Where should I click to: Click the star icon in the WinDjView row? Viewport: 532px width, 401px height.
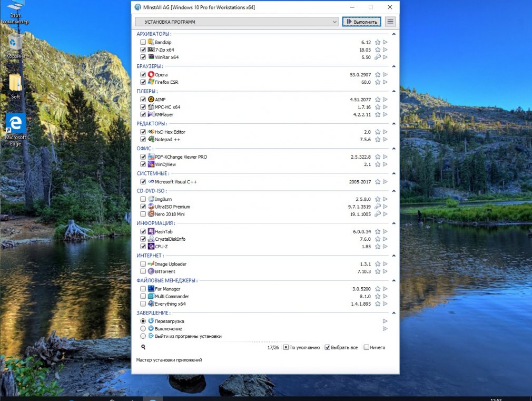coord(378,164)
